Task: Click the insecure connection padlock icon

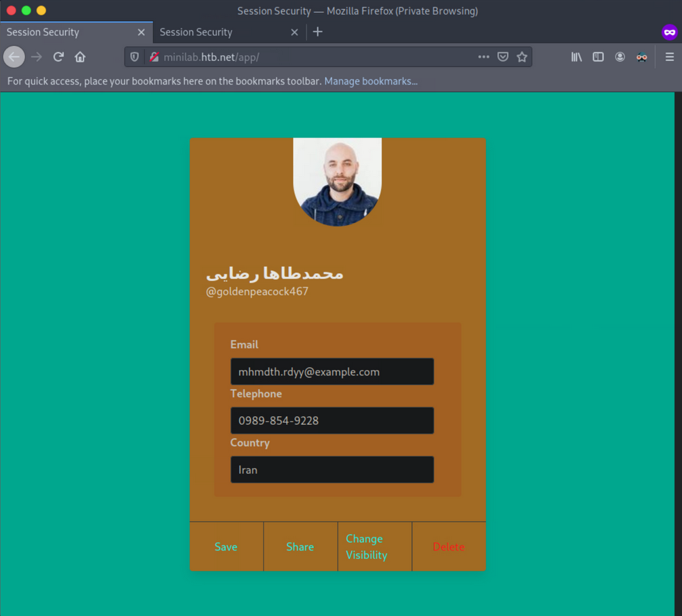Action: (154, 57)
